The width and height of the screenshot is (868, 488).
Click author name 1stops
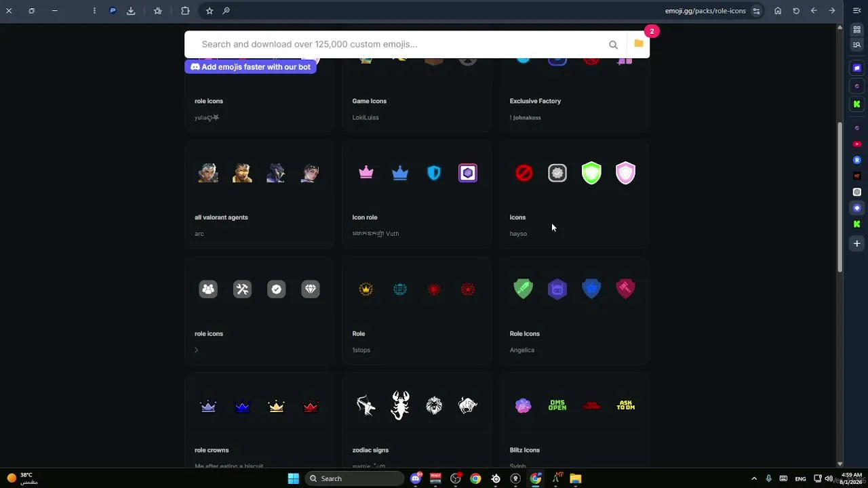(361, 350)
